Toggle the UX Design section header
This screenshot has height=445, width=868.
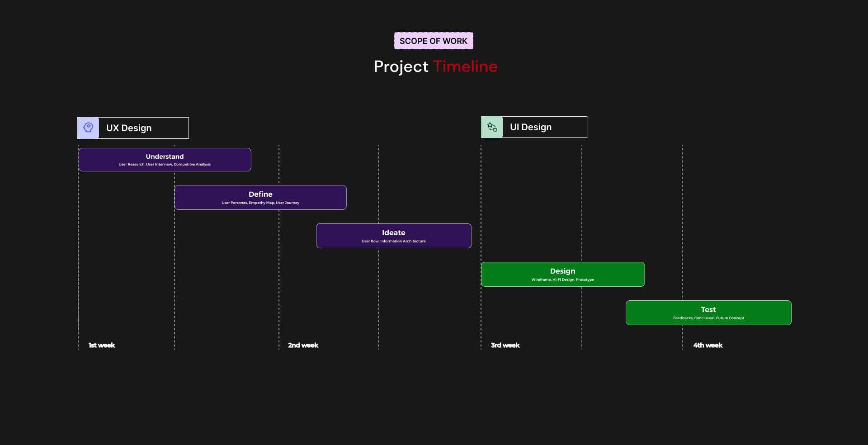133,128
